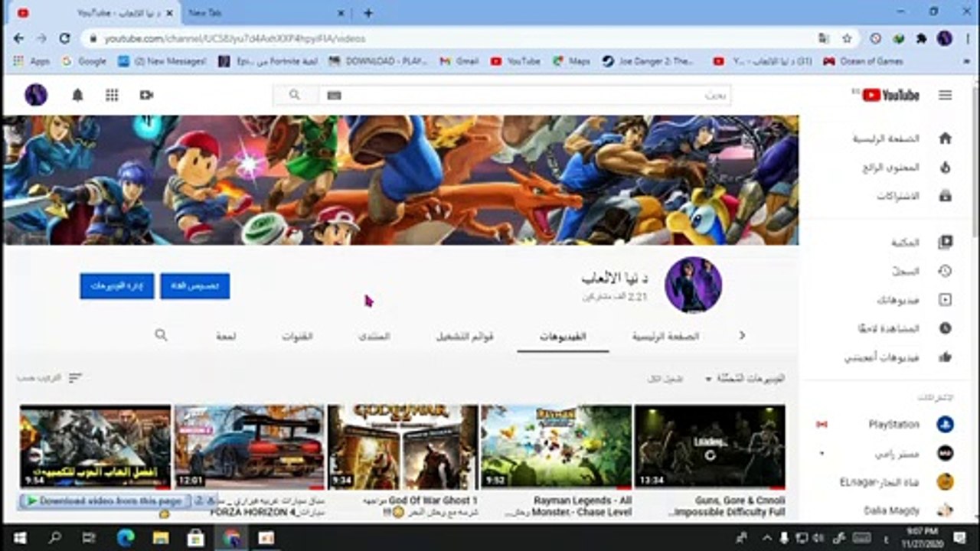980x551 pixels.
Task: Click the YouTube search input field
Action: click(524, 95)
